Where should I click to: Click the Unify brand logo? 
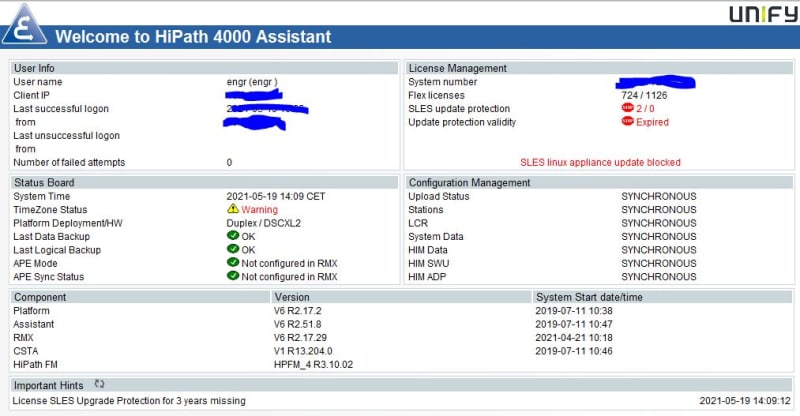pyautogui.click(x=763, y=13)
